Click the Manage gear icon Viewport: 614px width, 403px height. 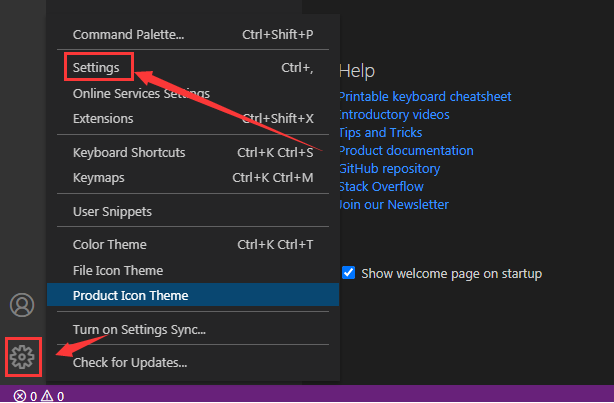[x=22, y=354]
